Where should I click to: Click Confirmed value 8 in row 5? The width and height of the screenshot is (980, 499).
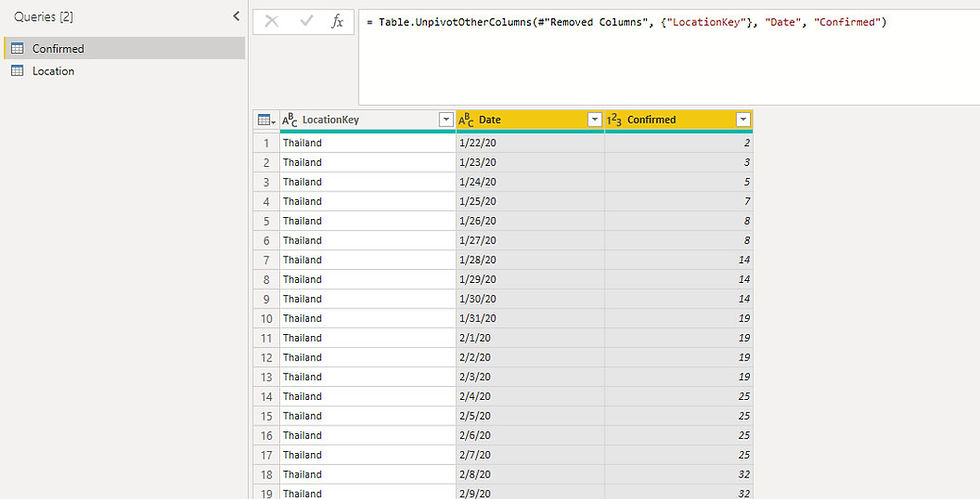pos(679,221)
